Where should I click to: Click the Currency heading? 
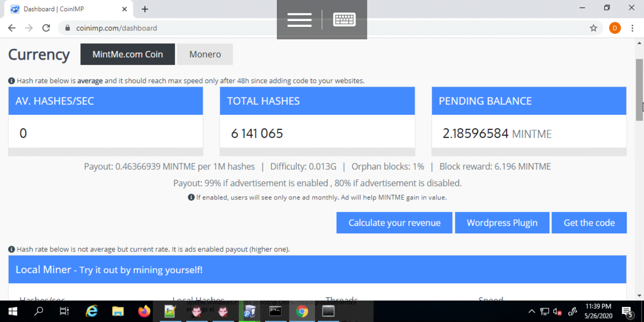point(39,55)
